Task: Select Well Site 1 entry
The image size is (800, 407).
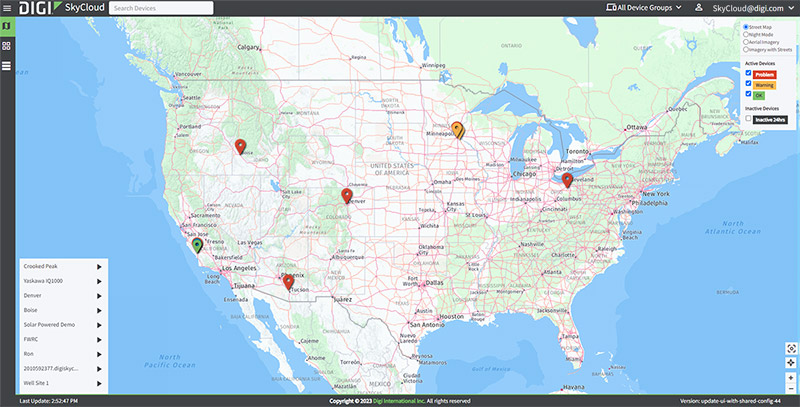Action: pyautogui.click(x=36, y=383)
